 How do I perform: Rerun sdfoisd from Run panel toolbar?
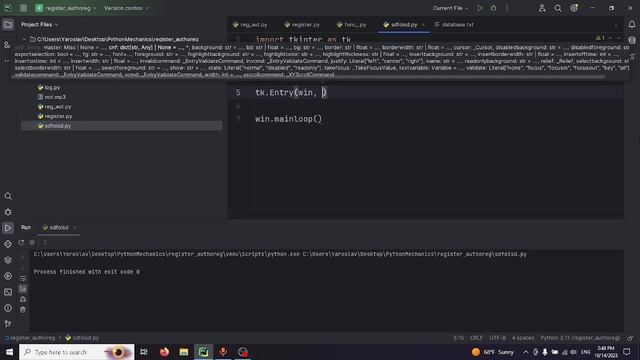(x=21, y=242)
